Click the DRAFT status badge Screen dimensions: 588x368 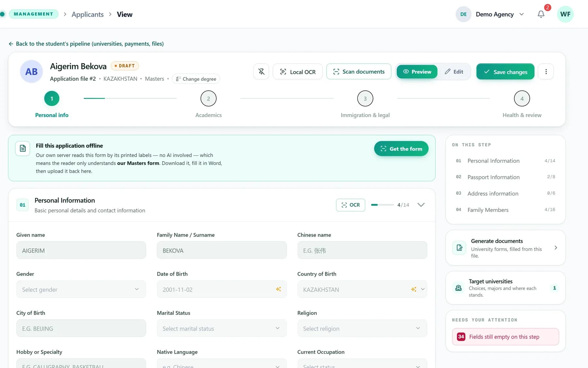(125, 66)
